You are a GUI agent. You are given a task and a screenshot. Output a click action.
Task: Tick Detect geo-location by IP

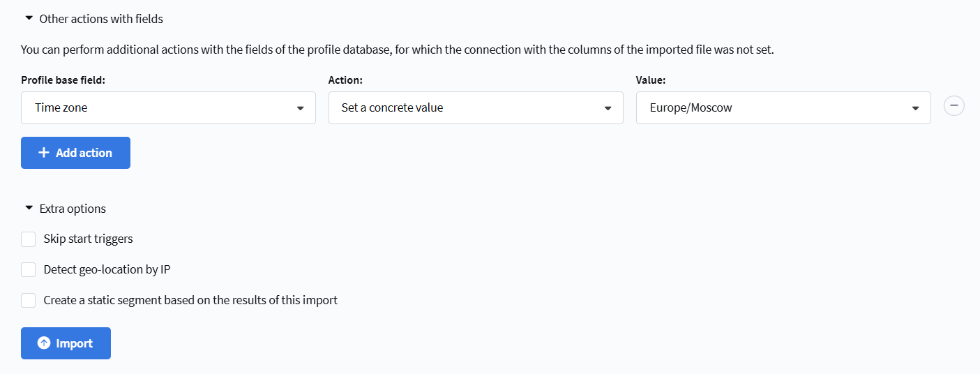coord(29,270)
